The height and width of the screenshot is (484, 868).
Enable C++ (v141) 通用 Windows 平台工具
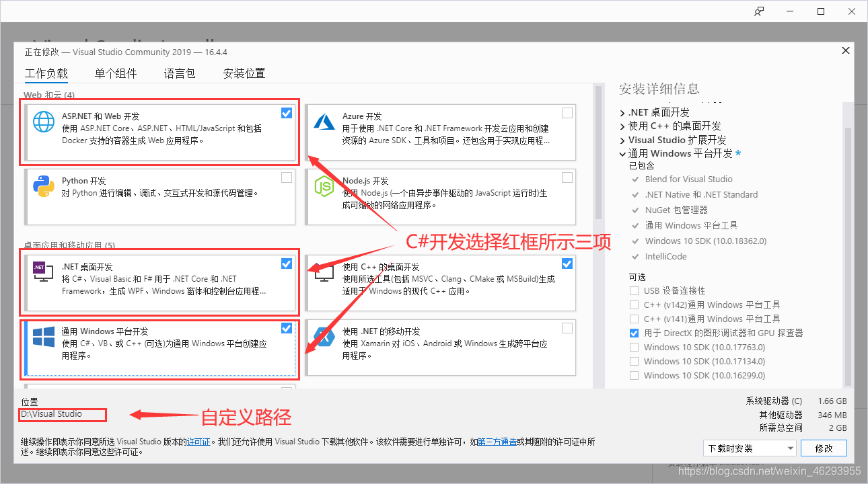[x=634, y=319]
